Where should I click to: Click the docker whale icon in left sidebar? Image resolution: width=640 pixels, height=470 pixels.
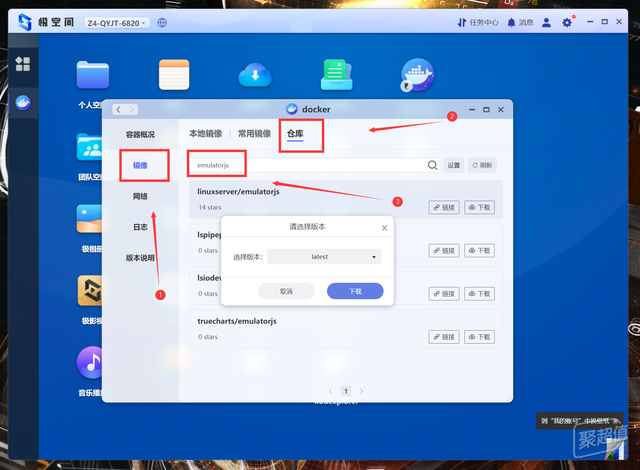click(23, 102)
